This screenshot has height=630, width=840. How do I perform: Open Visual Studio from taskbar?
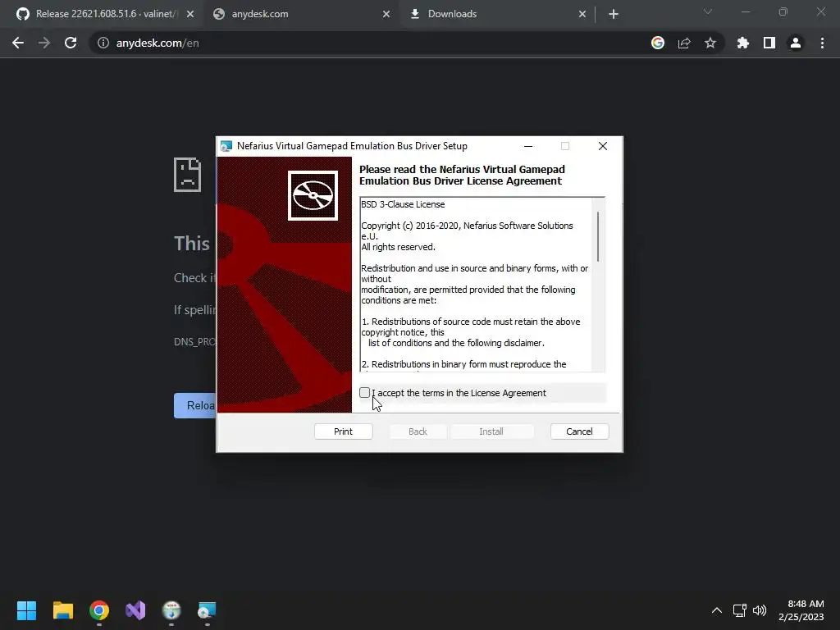pos(135,610)
